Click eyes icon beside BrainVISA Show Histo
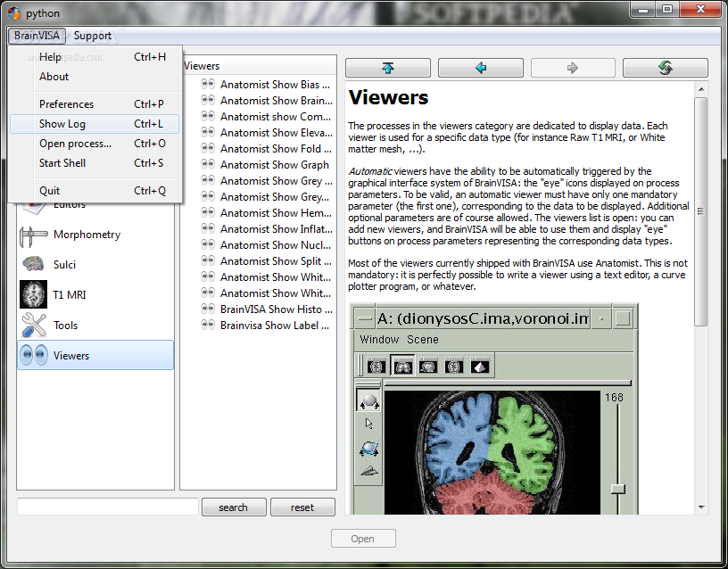This screenshot has width=728, height=569. click(208, 309)
